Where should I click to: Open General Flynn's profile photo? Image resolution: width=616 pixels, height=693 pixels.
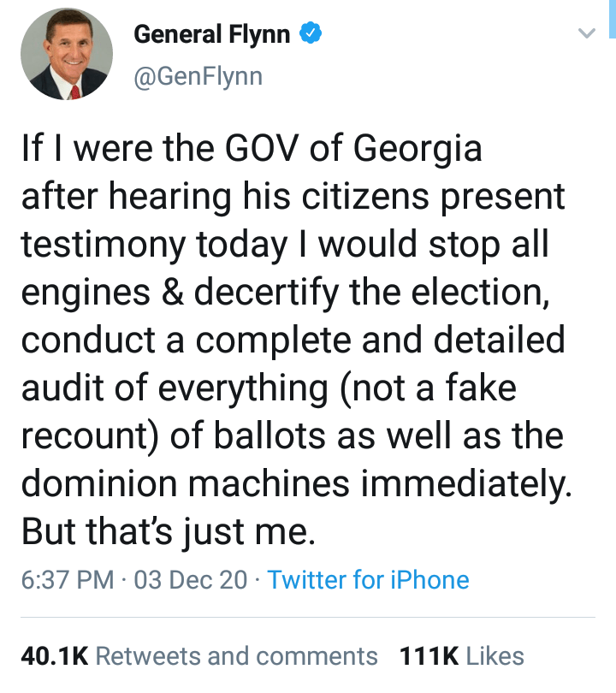tap(64, 57)
